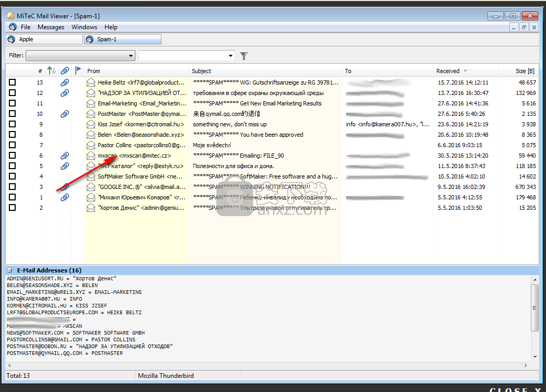Click 'Mozilla Thunderbird' in status bar
546x392 pixels.
[166, 376]
